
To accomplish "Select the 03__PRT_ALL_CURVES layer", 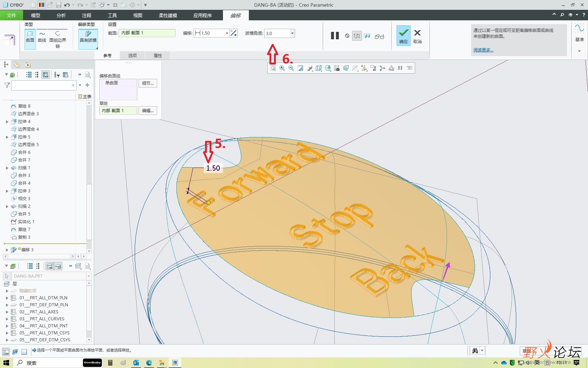I will pos(42,319).
